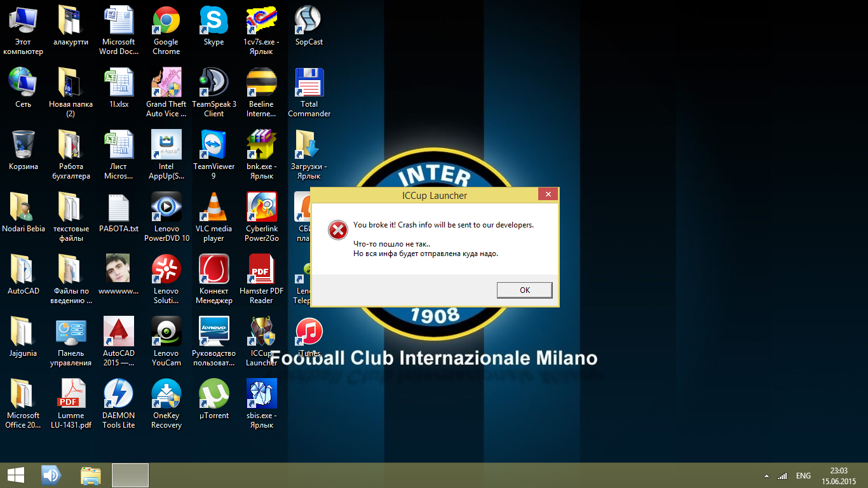Viewport: 868px width, 488px height.
Task: Select the OneKey Recovery icon
Action: point(166,404)
